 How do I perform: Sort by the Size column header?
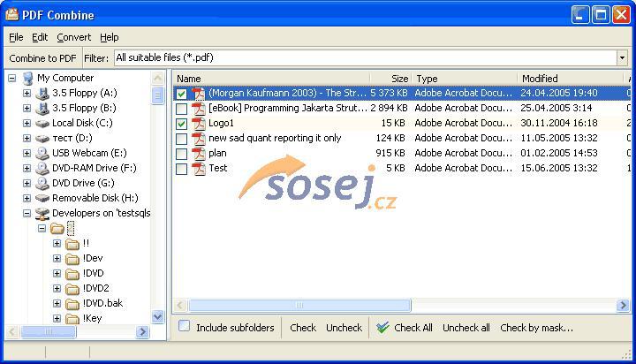click(390, 79)
